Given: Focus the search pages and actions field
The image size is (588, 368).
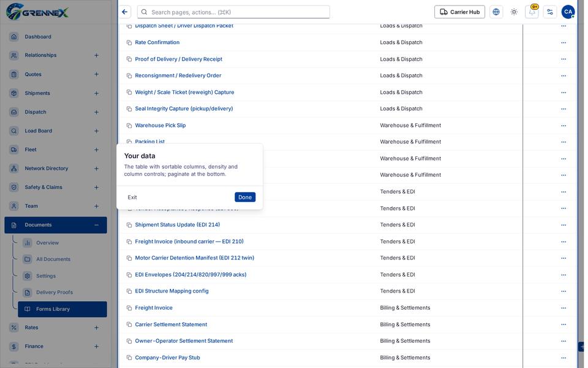Looking at the screenshot, I should 233,12.
